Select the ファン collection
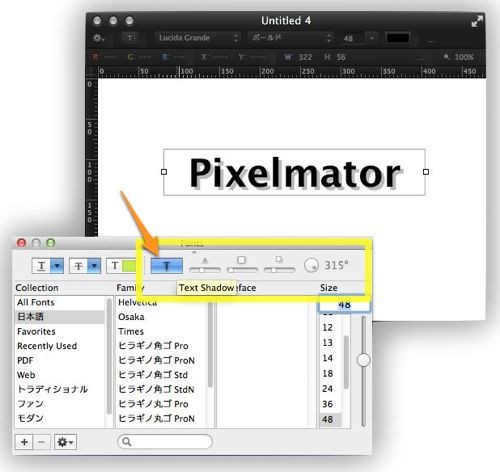The image size is (500, 472). click(x=60, y=404)
